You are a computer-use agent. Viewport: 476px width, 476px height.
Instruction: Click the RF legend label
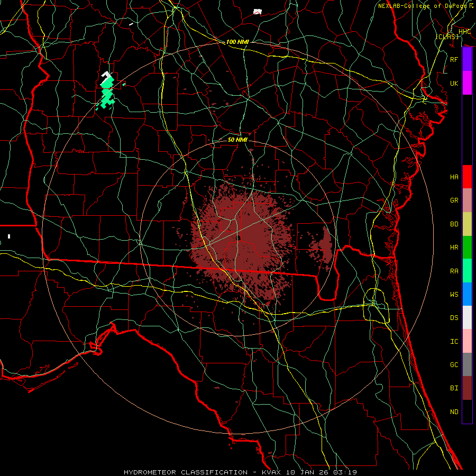[454, 59]
